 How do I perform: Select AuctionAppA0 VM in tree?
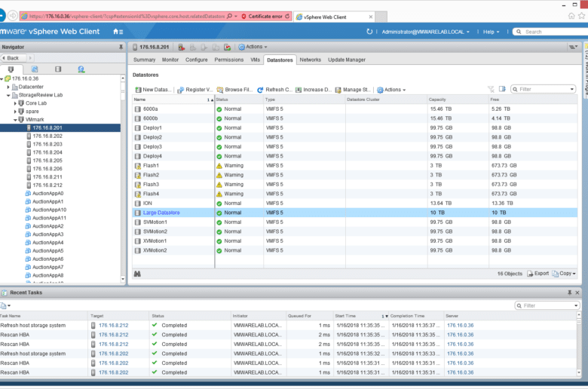tap(48, 194)
